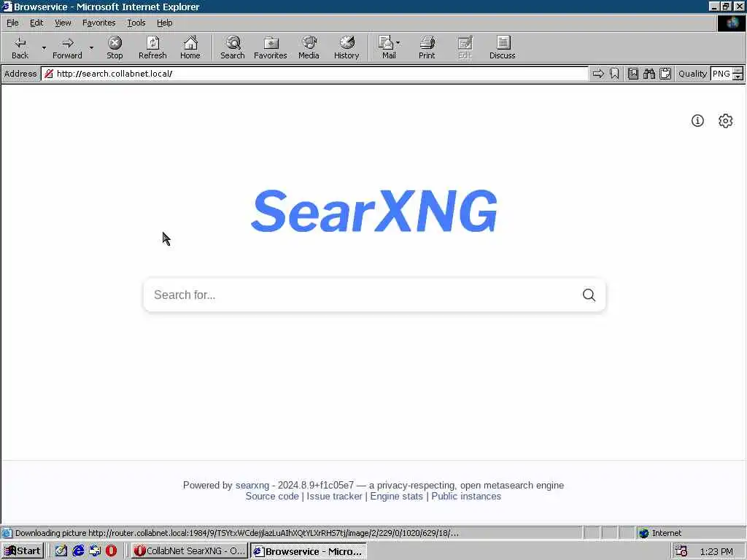
Task: Focus the "Search for..." input field
Action: click(362, 295)
